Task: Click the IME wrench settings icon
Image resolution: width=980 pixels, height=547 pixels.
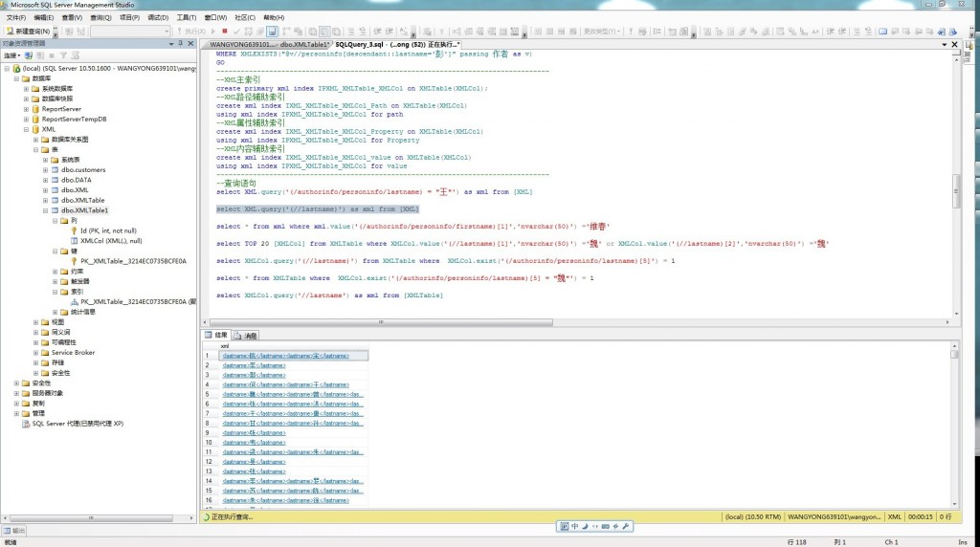Action: pyautogui.click(x=626, y=526)
